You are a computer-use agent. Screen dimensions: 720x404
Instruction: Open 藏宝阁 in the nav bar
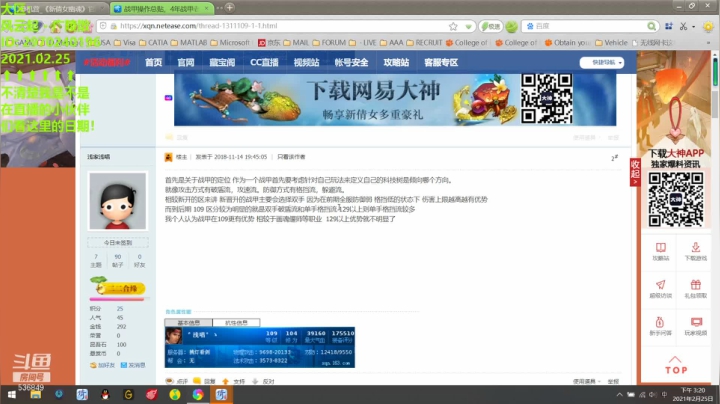click(222, 62)
